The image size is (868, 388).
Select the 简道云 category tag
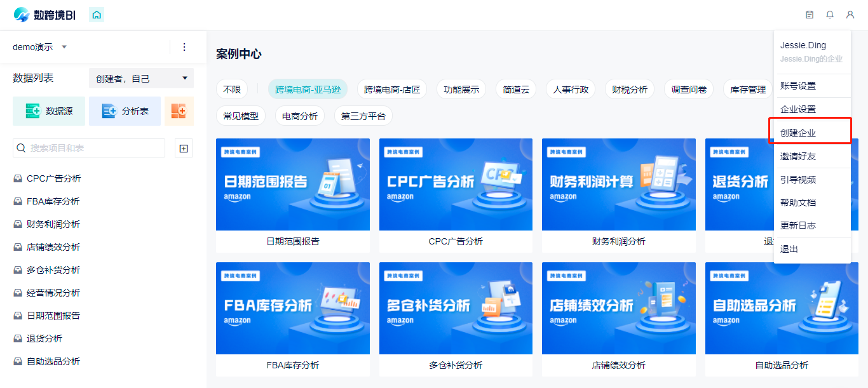516,90
